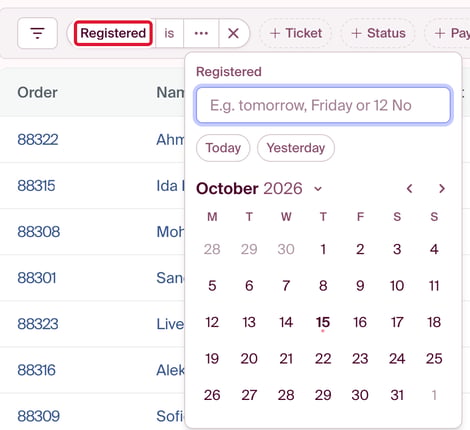This screenshot has width=470, height=430.
Task: Select October 12 in the calendar
Action: [x=212, y=322]
